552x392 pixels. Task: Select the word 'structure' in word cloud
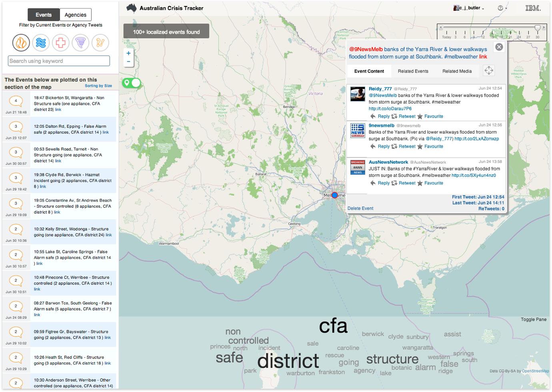pyautogui.click(x=392, y=359)
